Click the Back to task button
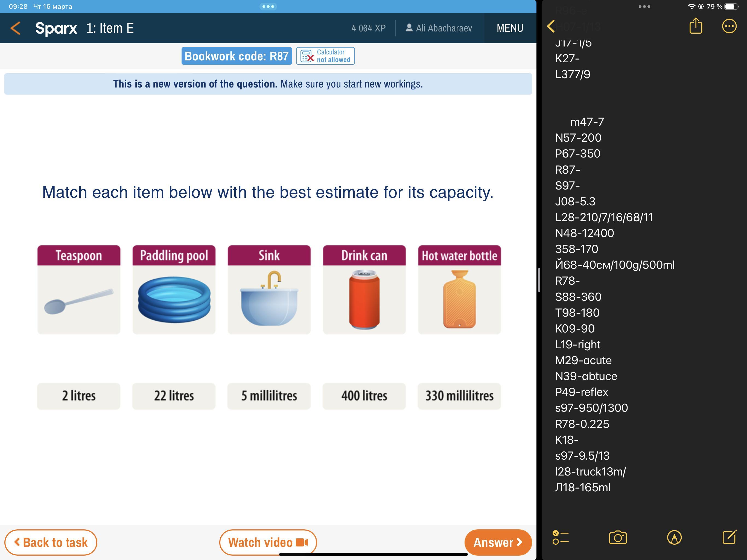Screen dimensions: 747x560 click(51, 542)
